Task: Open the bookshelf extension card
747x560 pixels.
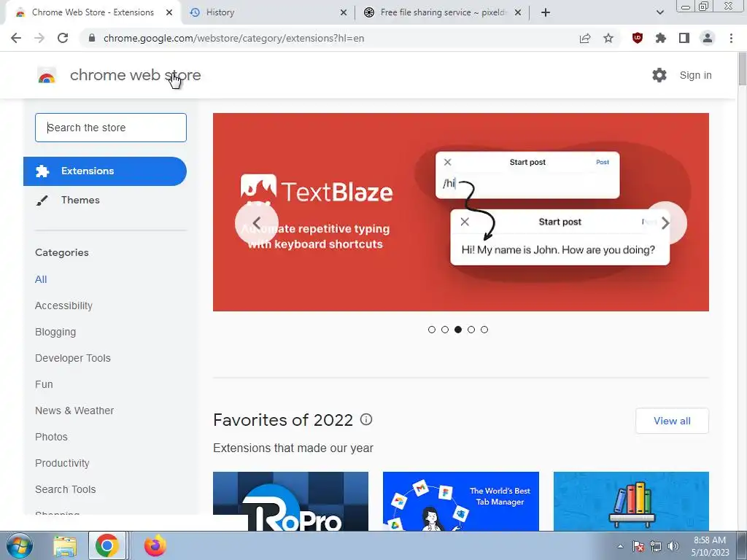Action: (631, 501)
